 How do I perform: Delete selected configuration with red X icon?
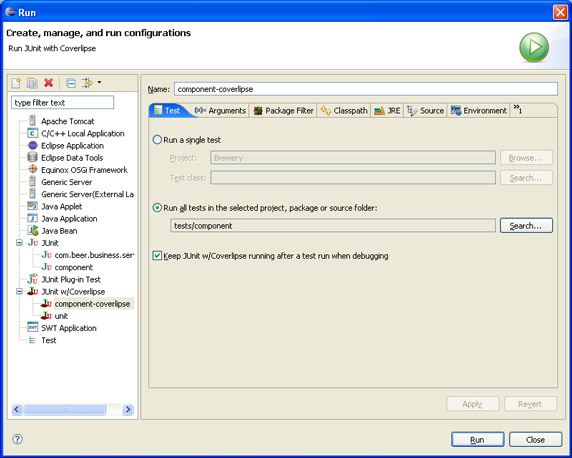point(49,83)
